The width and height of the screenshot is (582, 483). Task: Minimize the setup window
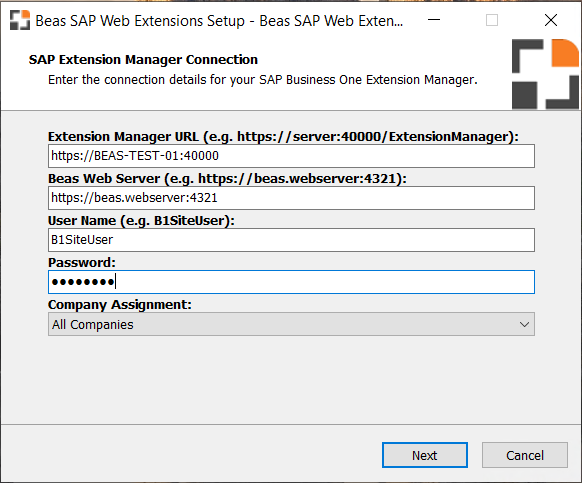(434, 20)
